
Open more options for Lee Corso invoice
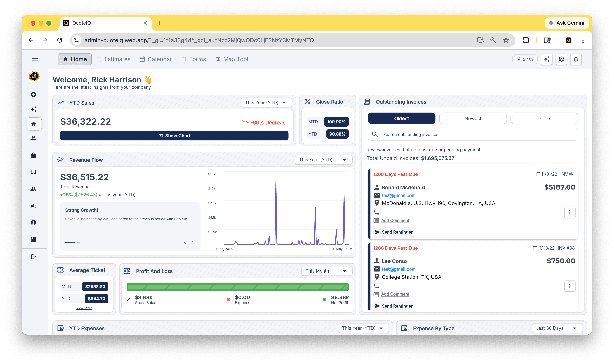[570, 286]
